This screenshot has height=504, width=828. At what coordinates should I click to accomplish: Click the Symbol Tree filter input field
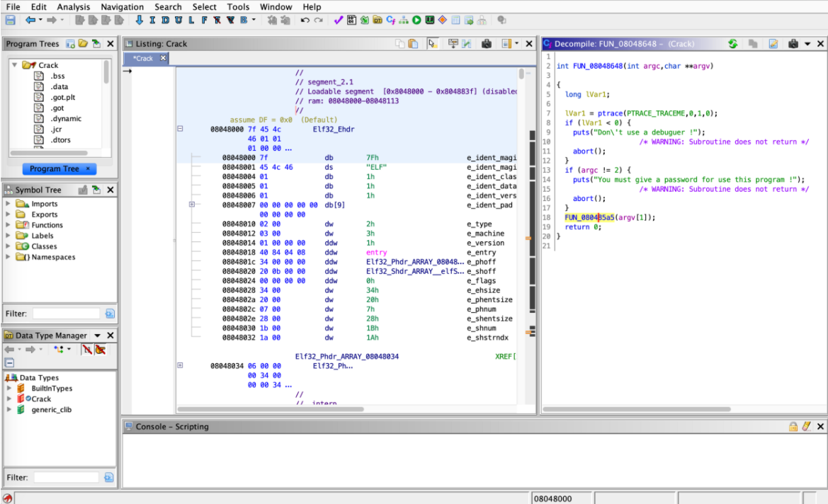66,313
